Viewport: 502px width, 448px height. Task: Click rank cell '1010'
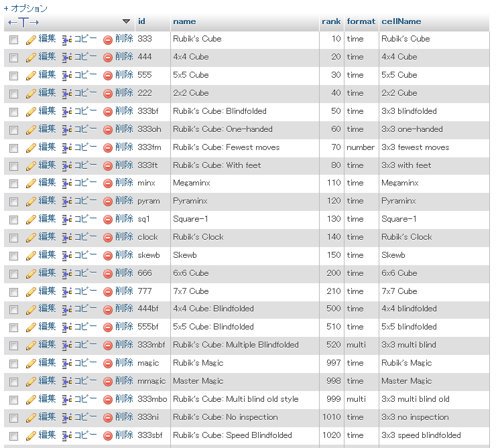[331, 417]
